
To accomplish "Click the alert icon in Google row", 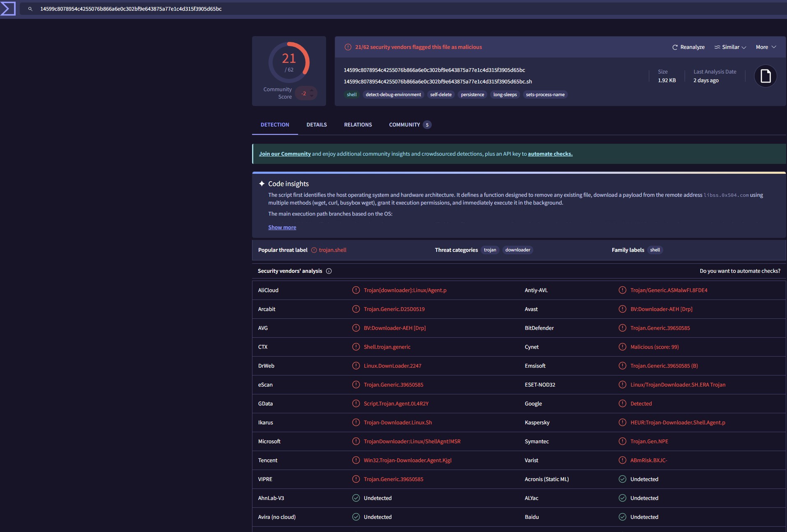I will 623,403.
